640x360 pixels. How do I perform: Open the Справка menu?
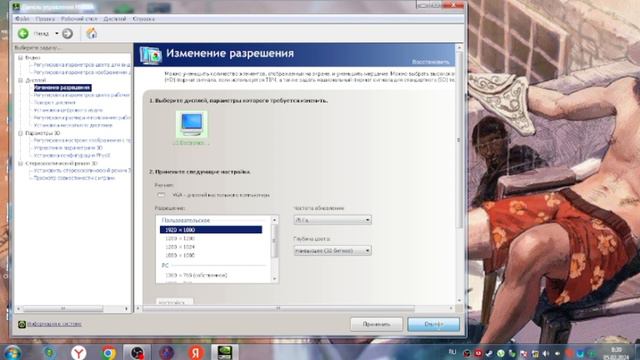143,19
